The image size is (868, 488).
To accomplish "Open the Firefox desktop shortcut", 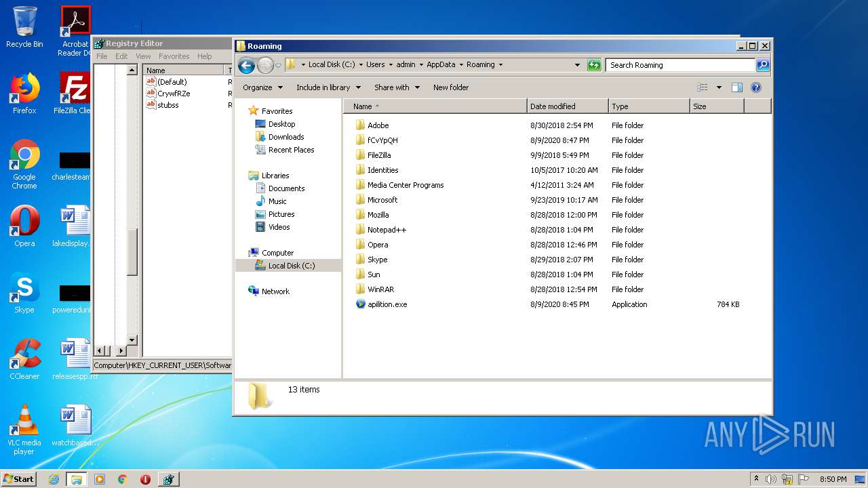I will (24, 94).
